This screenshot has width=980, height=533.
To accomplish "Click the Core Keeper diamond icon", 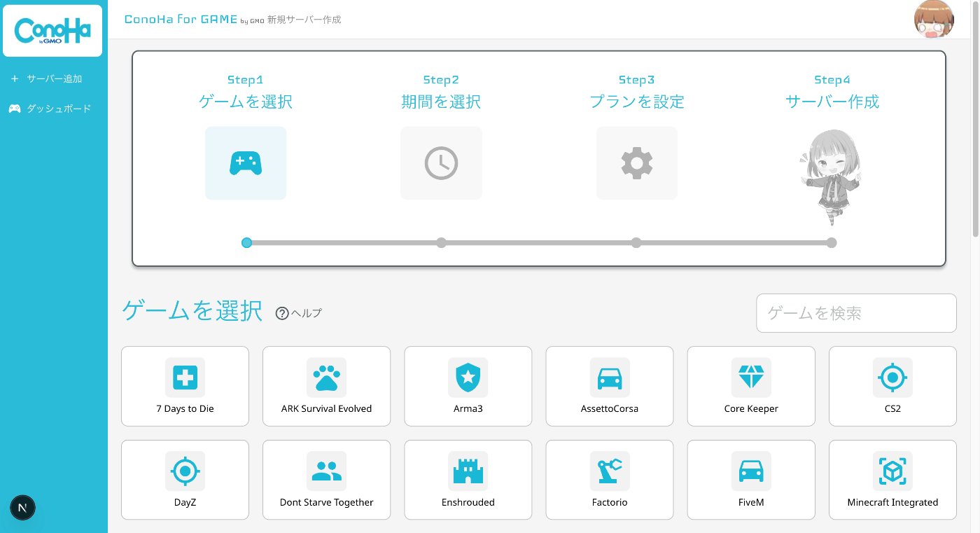I will pos(751,378).
